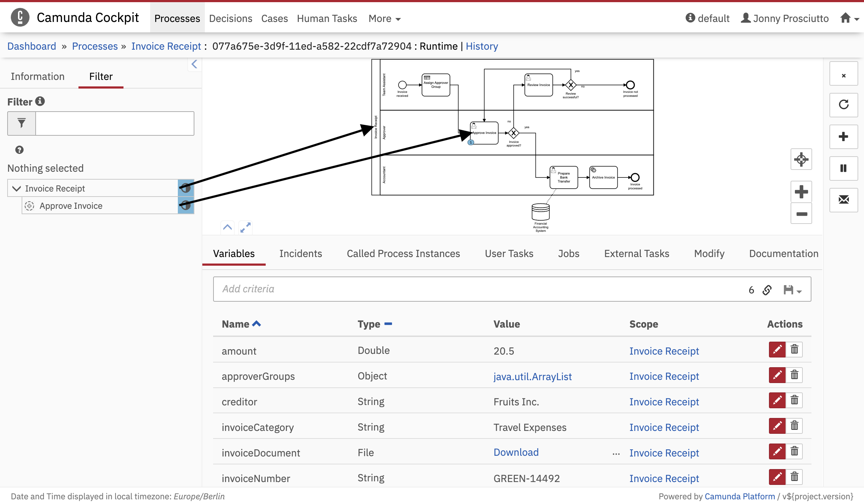Viewport: 864px width, 504px height.
Task: Toggle Approve Invoice activity selection marker
Action: 186,205
